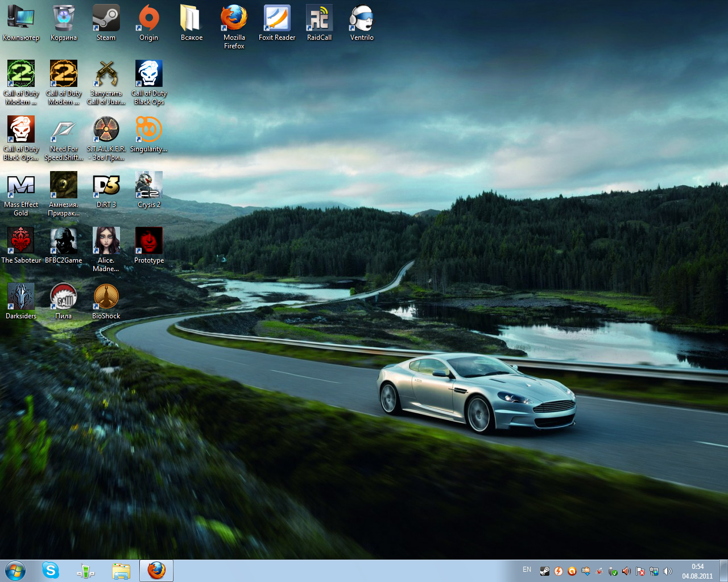Open Windows Explorer from the taskbar

pos(121,571)
